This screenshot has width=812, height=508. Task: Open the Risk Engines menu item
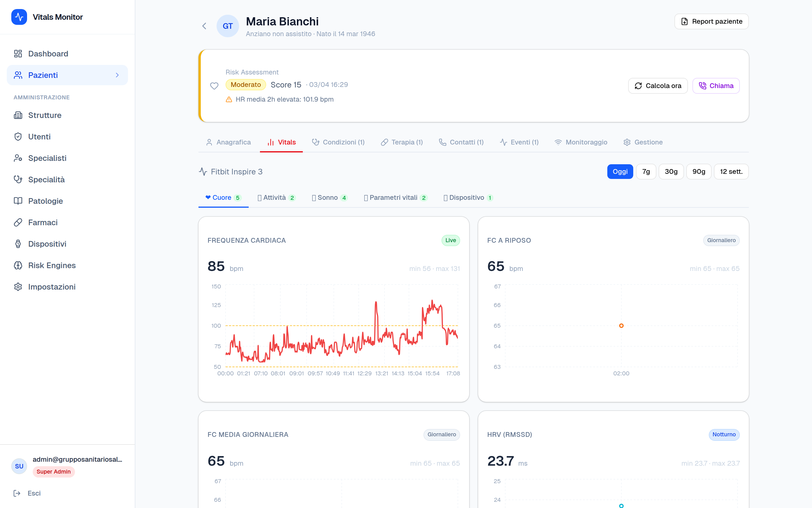click(x=67, y=265)
